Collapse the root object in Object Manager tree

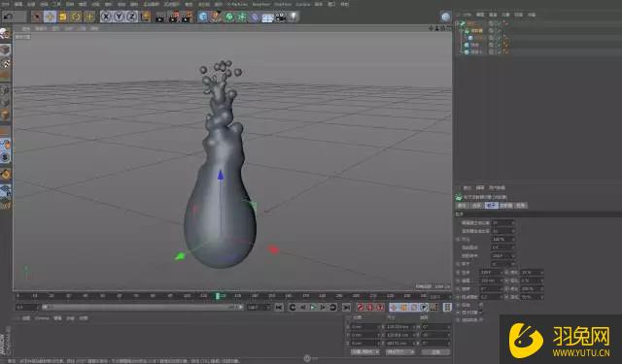click(x=458, y=23)
